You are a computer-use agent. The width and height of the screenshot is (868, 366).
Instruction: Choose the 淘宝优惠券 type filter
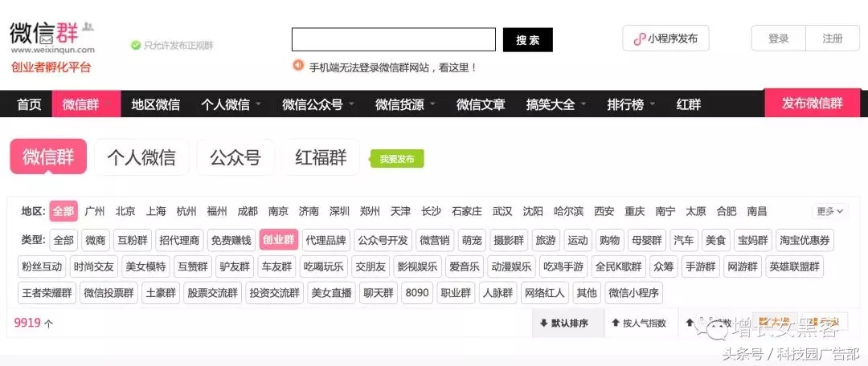coord(805,241)
